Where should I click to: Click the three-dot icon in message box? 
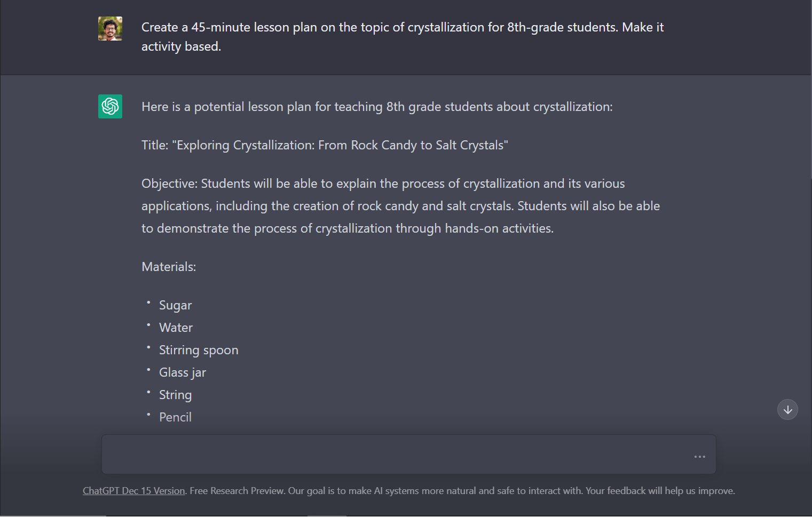(x=699, y=457)
